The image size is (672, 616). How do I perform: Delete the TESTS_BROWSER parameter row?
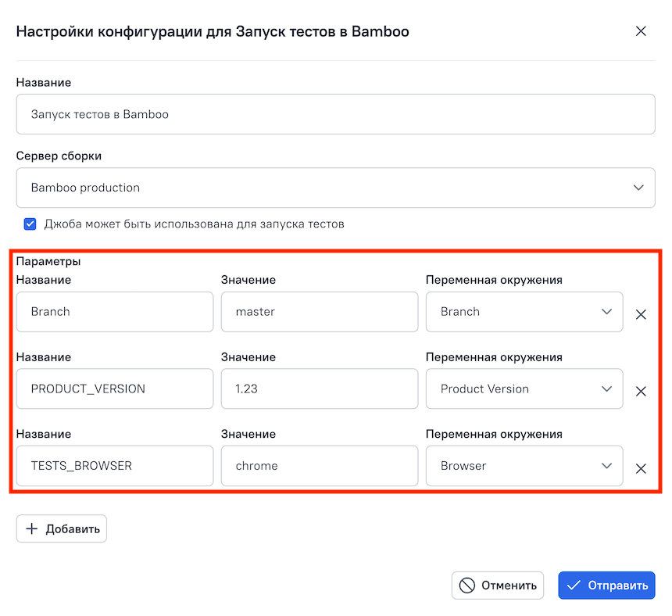pos(641,469)
